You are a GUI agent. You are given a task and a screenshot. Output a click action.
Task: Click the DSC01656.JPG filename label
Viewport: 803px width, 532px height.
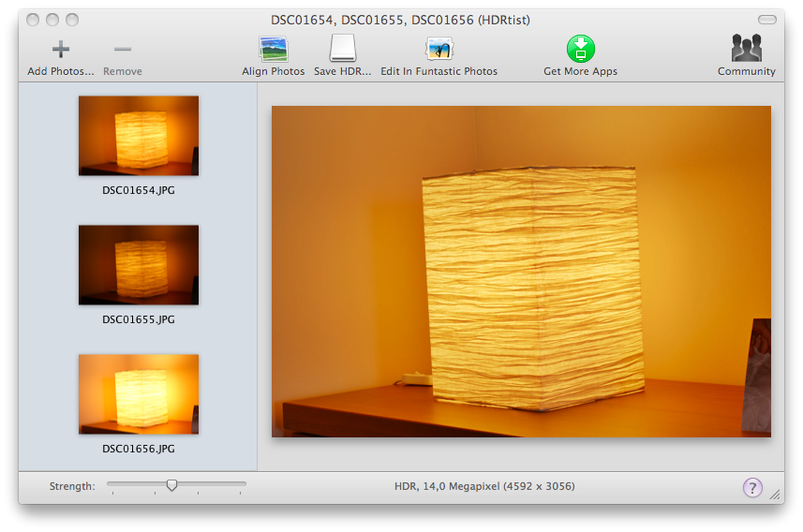139,449
